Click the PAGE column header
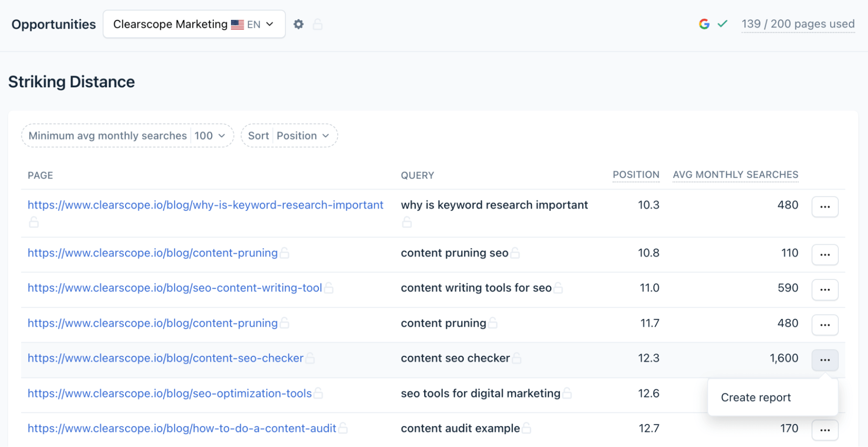Screen dimensions: 868x447 [40, 175]
